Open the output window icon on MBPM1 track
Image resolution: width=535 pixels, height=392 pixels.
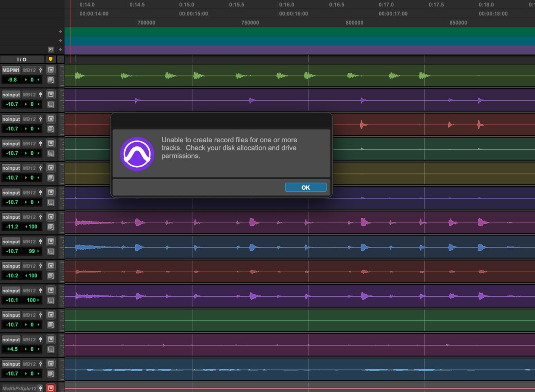[x=41, y=70]
